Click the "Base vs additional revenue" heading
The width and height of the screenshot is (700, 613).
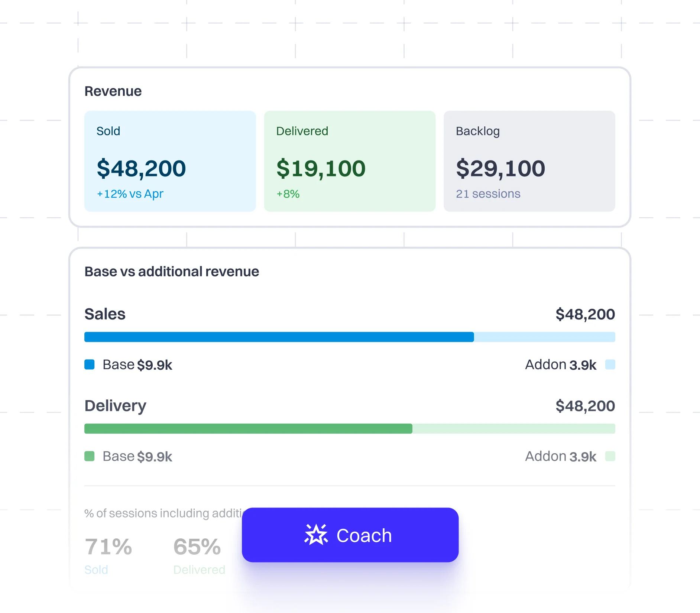click(x=172, y=272)
